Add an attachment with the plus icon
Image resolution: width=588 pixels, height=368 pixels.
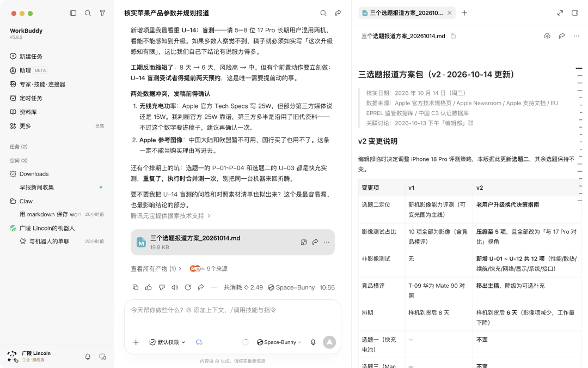[136, 342]
